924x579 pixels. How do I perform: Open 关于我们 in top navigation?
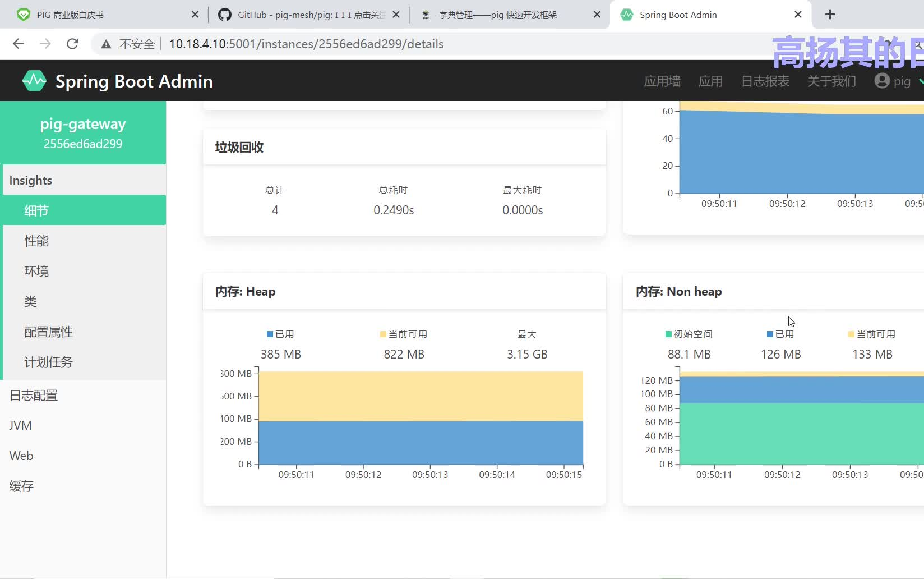click(831, 81)
